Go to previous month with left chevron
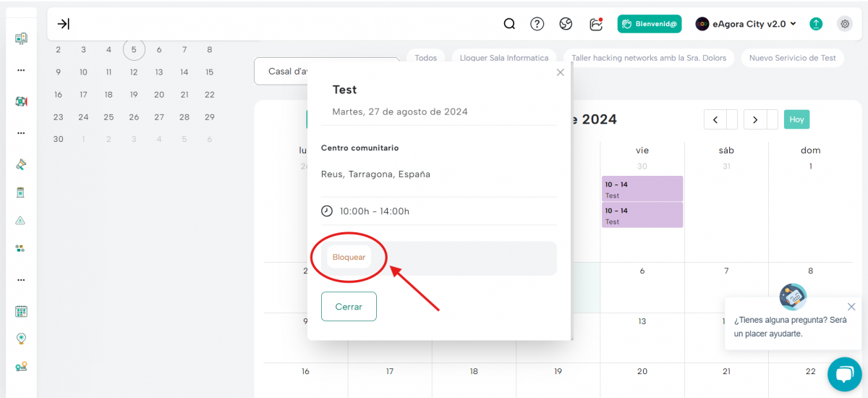 click(715, 119)
